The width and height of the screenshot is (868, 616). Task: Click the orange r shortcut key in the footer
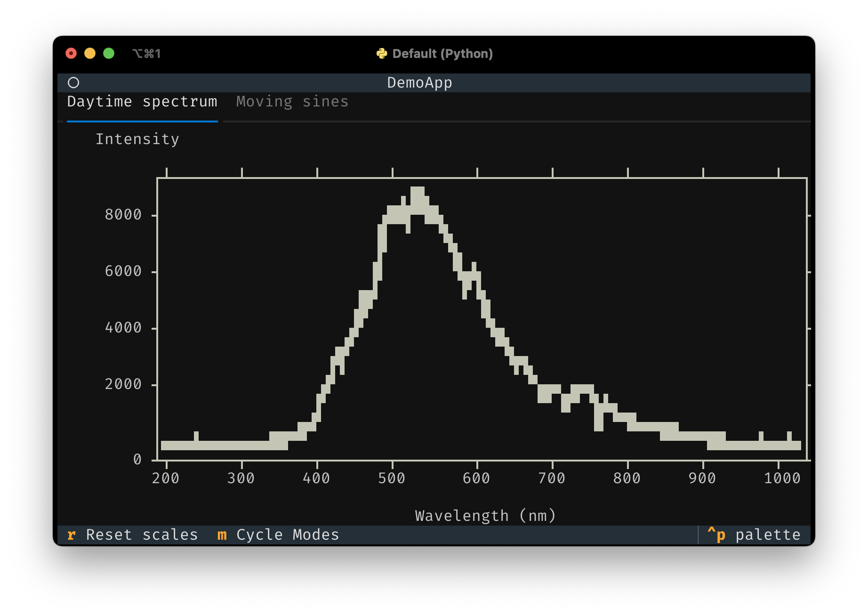(x=72, y=535)
